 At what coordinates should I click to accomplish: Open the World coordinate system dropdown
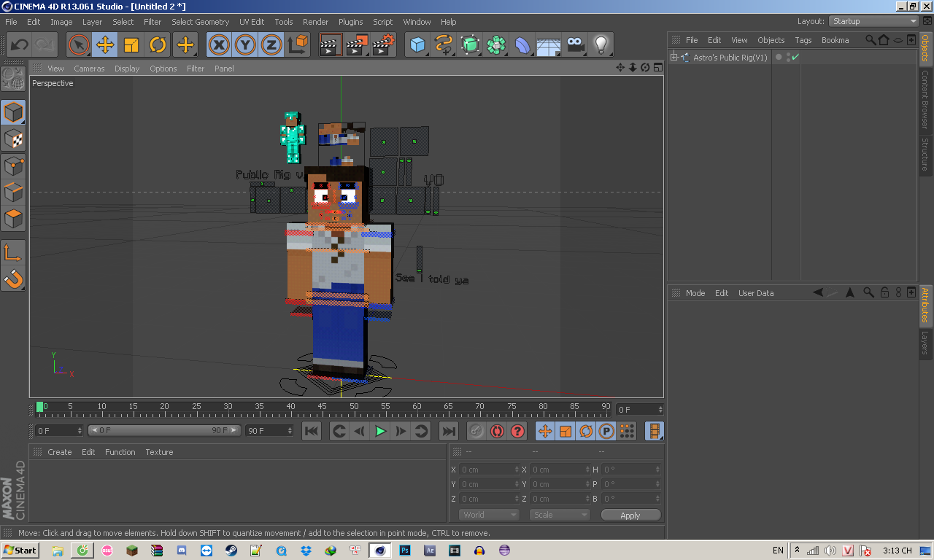click(489, 515)
